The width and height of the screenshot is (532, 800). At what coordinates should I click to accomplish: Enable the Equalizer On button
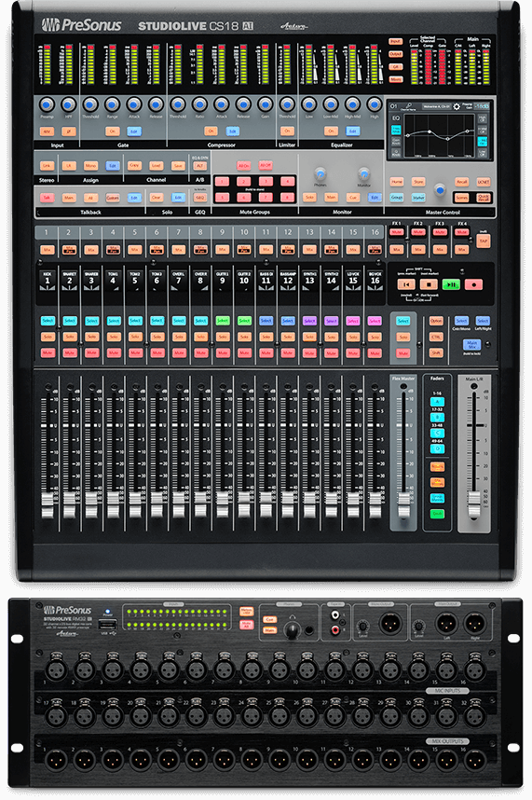click(331, 131)
